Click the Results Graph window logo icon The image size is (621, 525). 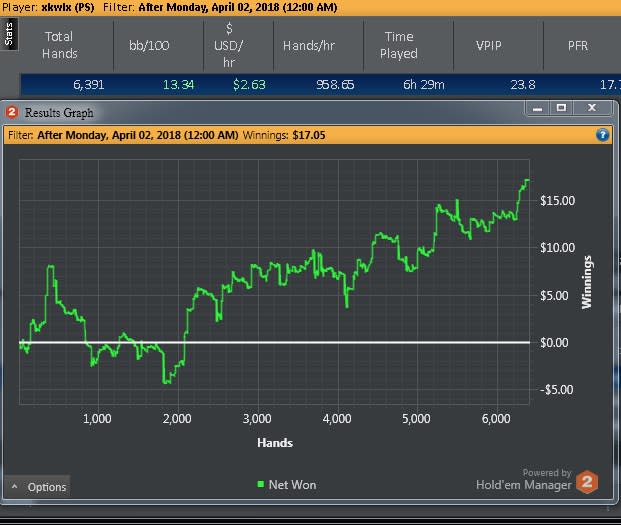pyautogui.click(x=12, y=112)
